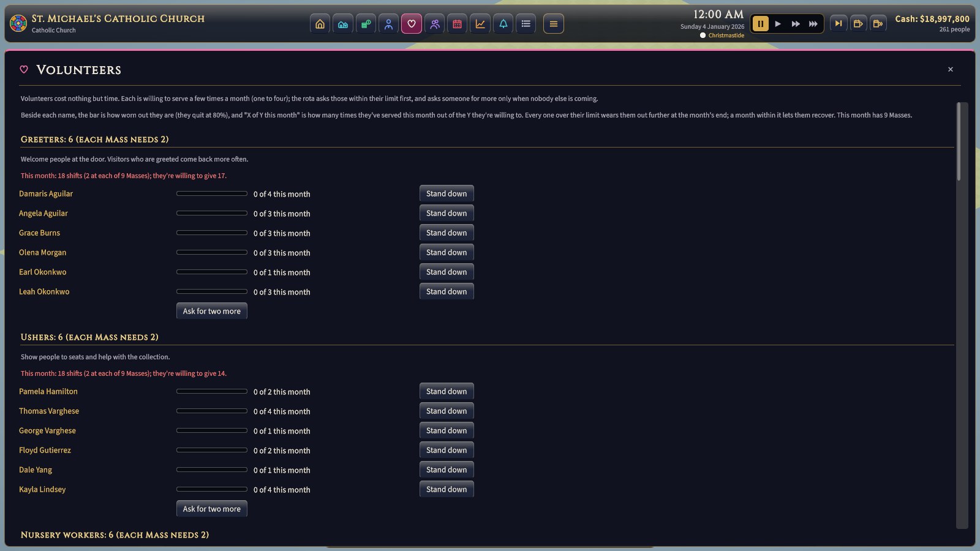Screen dimensions: 980x551
Task: Open the orange line chart icon
Action: coord(480,24)
